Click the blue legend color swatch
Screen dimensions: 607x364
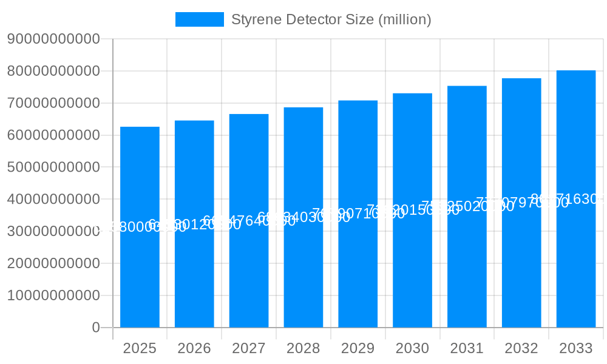click(199, 19)
